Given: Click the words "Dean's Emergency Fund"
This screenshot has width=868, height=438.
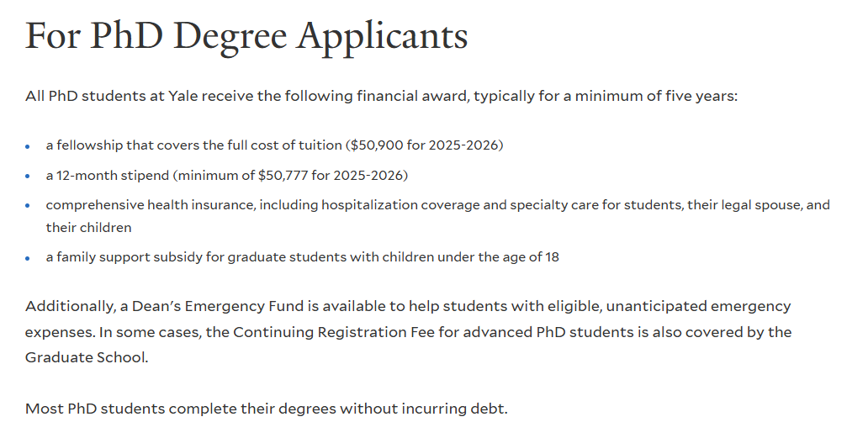Looking at the screenshot, I should [190, 306].
